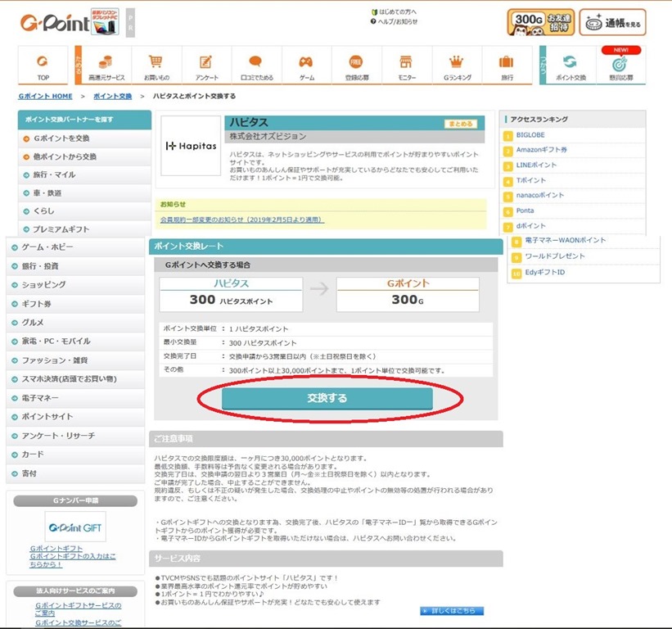Image resolution: width=672 pixels, height=629 pixels.
Task: Click ポイント交換 in the breadcrumb trail
Action: 113,96
